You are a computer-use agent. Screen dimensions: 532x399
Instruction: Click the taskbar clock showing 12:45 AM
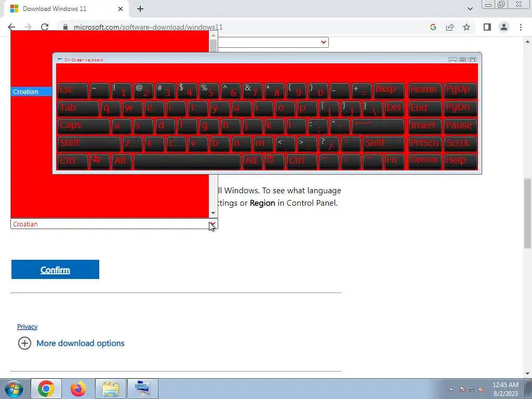click(x=506, y=389)
